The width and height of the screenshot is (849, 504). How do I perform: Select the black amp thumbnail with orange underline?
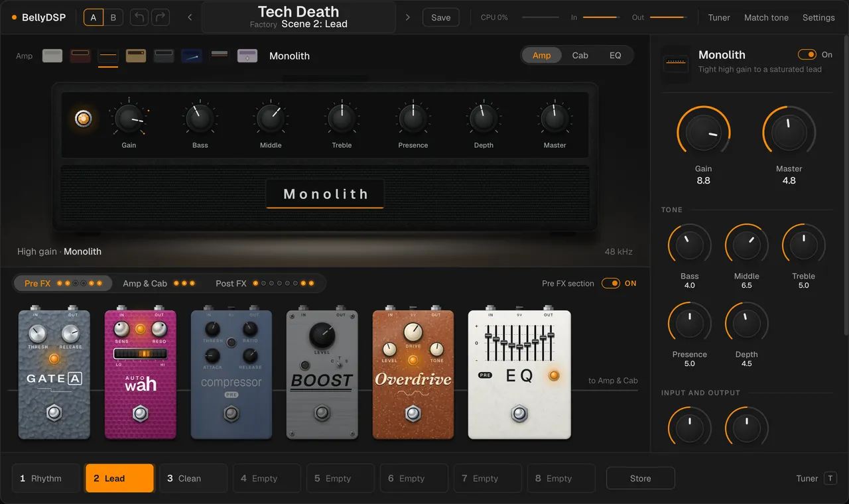[108, 56]
